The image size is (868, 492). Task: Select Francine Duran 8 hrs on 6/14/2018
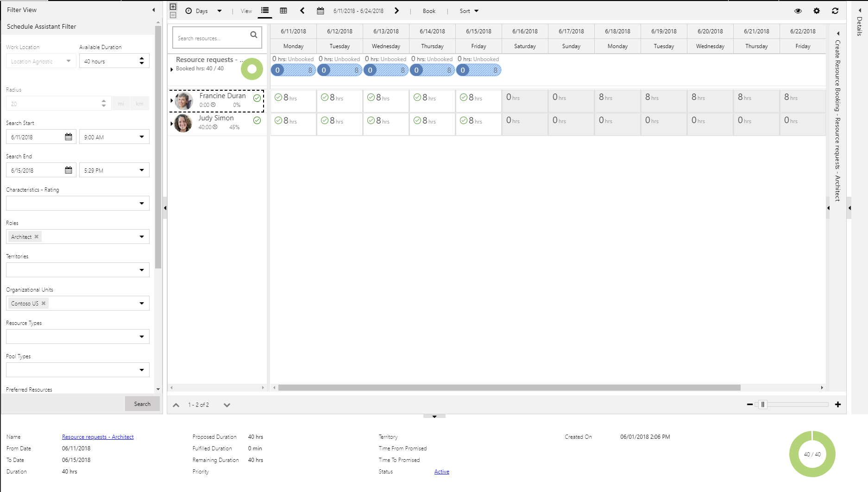[x=432, y=100]
